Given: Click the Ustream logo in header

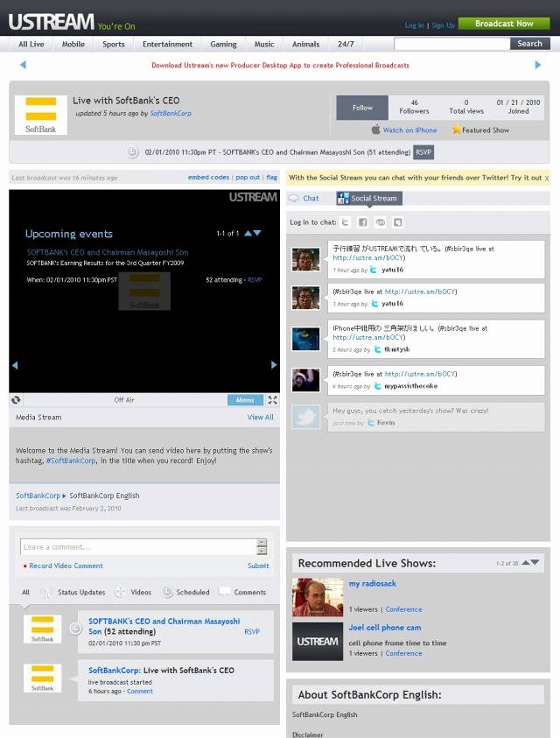Looking at the screenshot, I should 52,22.
